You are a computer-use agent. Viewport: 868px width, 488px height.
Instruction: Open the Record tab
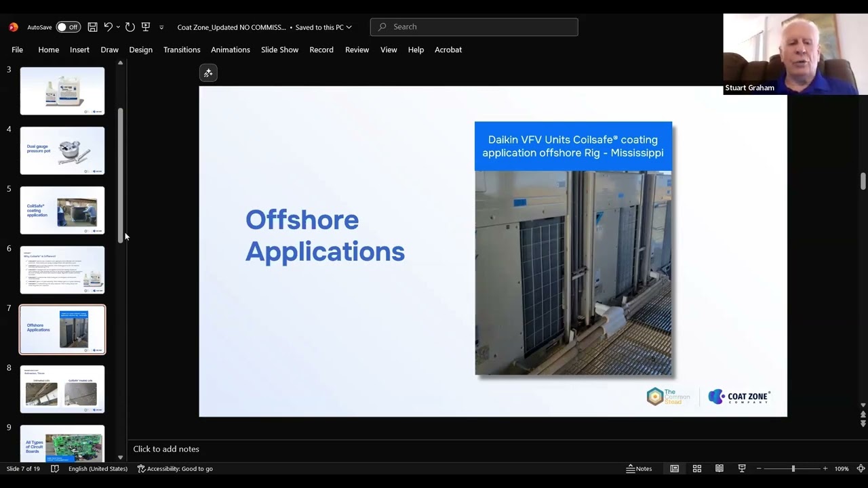321,49
